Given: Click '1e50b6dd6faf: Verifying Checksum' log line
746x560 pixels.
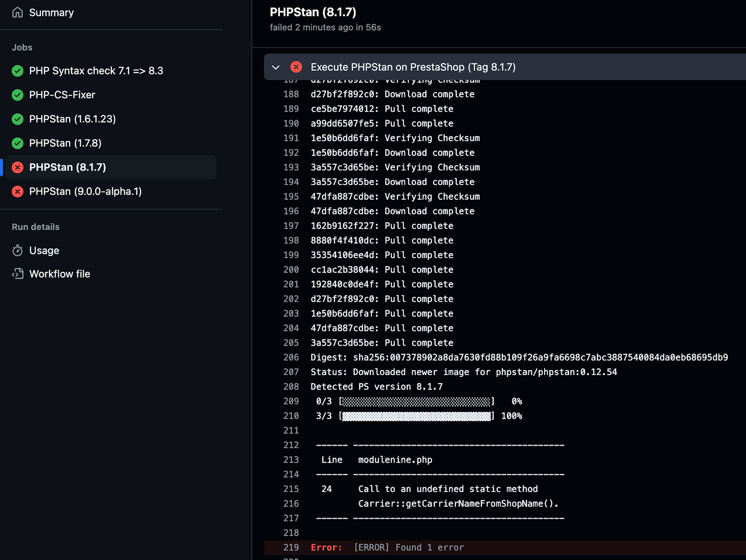Looking at the screenshot, I should coord(395,138).
